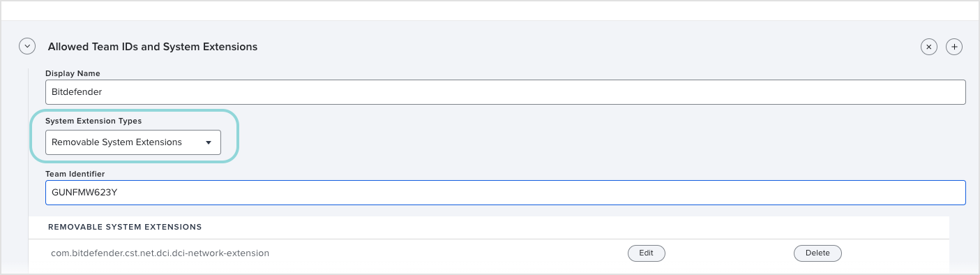Add another payload with the plus icon
Viewport: 980px width, 275px height.
pos(954,47)
